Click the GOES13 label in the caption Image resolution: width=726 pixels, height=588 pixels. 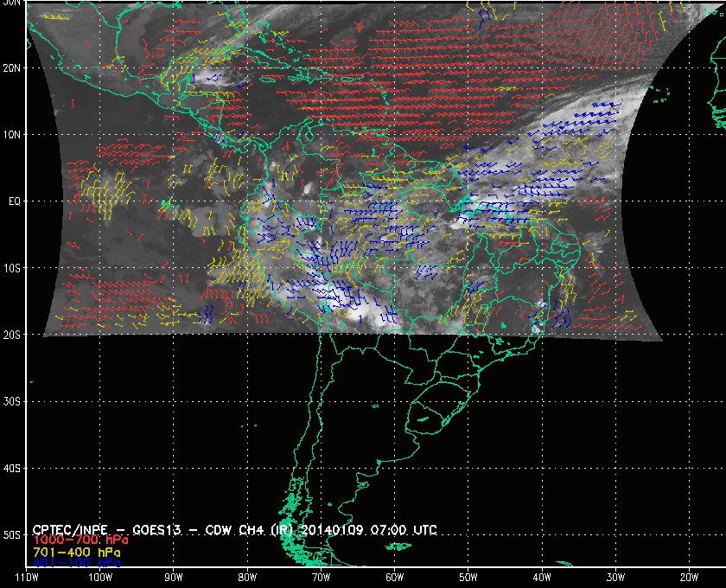[156, 530]
